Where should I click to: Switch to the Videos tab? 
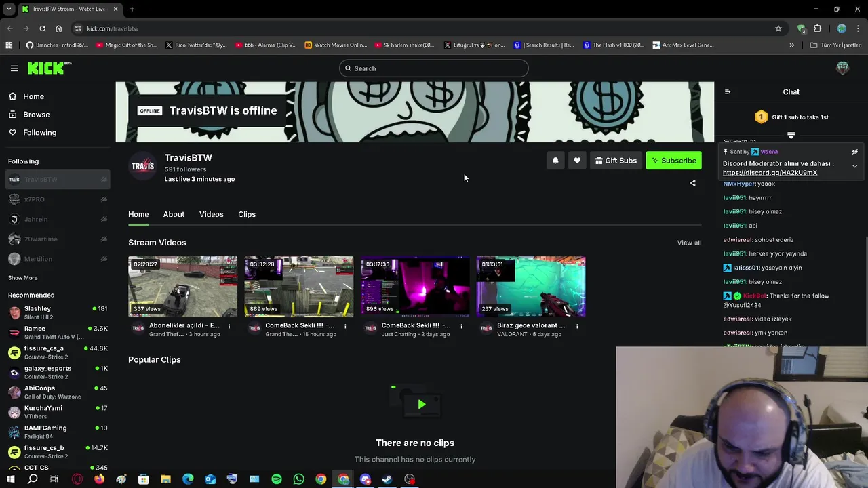coord(212,214)
